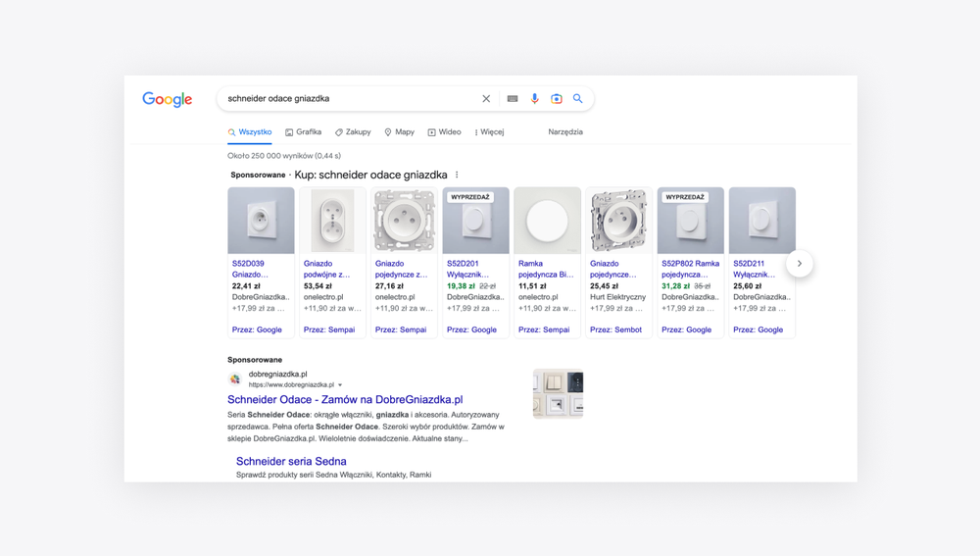
Task: Click the dobregniazdka.pl site favicon
Action: point(235,379)
